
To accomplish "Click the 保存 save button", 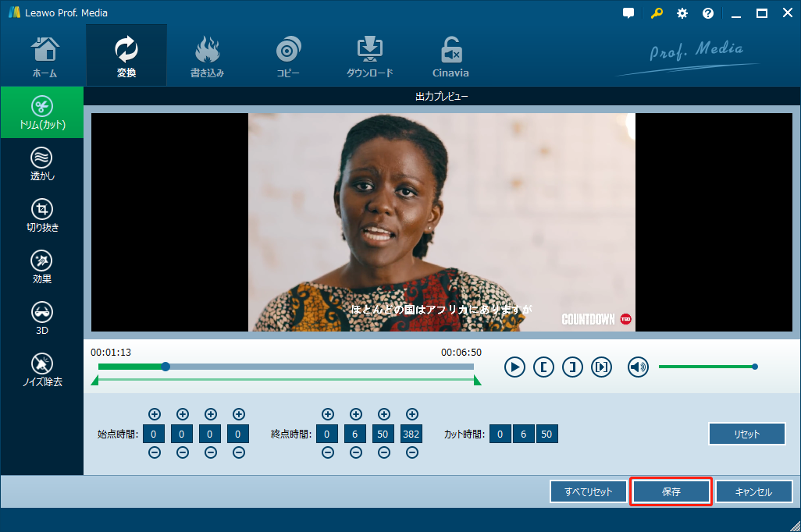I will point(671,492).
